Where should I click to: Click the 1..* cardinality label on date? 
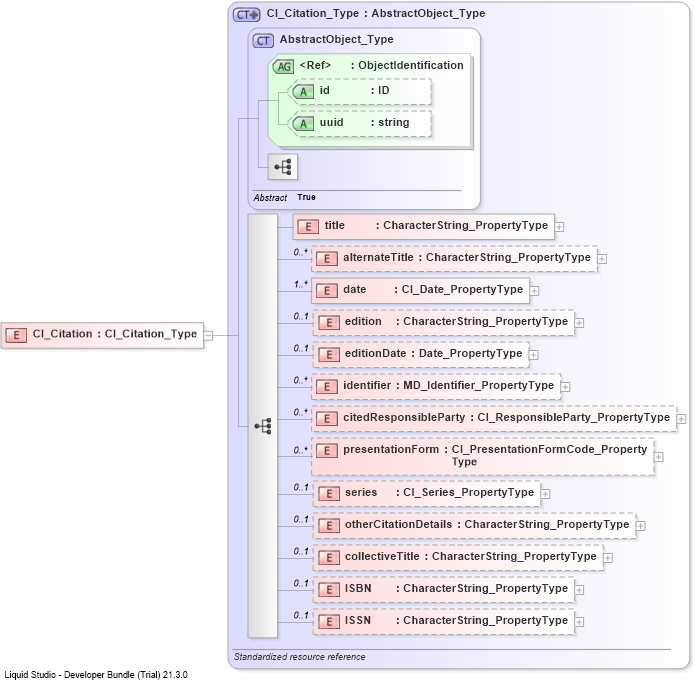301,284
